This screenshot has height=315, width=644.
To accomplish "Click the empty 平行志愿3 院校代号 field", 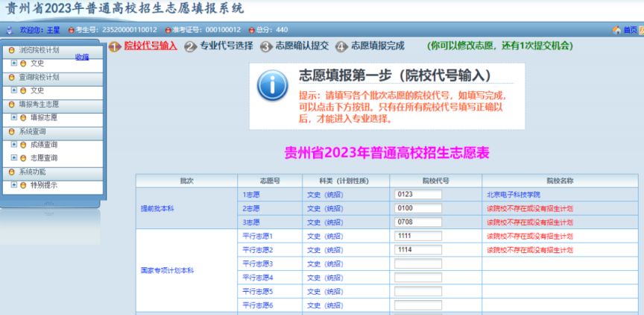I will pyautogui.click(x=418, y=263).
